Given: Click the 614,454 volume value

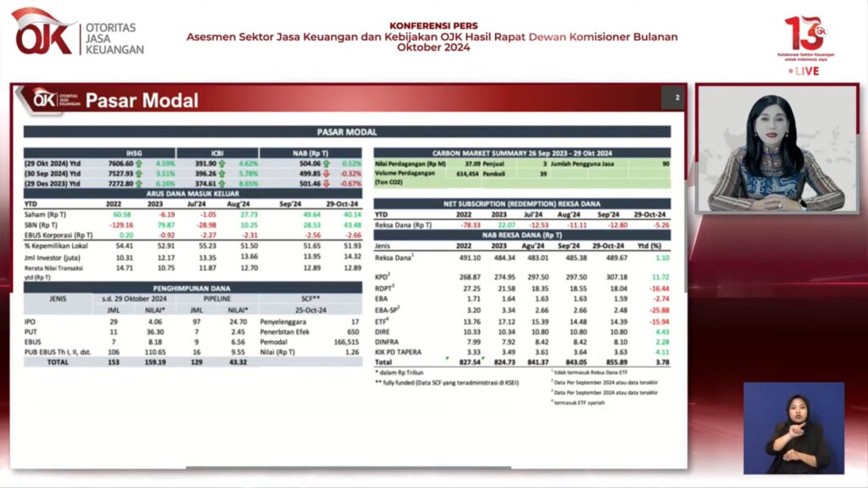Looking at the screenshot, I should pyautogui.click(x=468, y=174).
